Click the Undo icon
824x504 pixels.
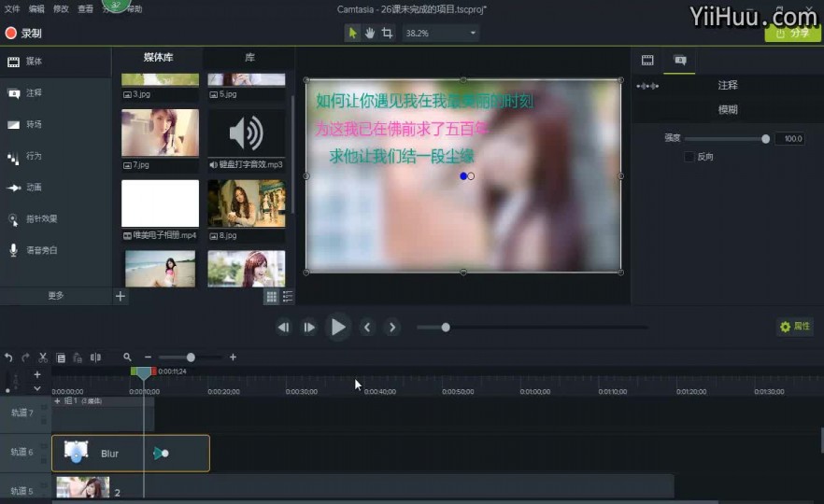coord(8,357)
